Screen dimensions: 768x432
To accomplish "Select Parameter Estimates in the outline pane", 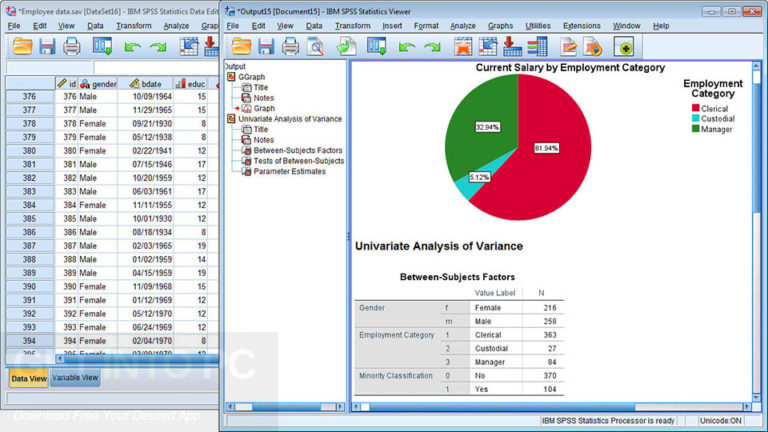I will coord(289,171).
